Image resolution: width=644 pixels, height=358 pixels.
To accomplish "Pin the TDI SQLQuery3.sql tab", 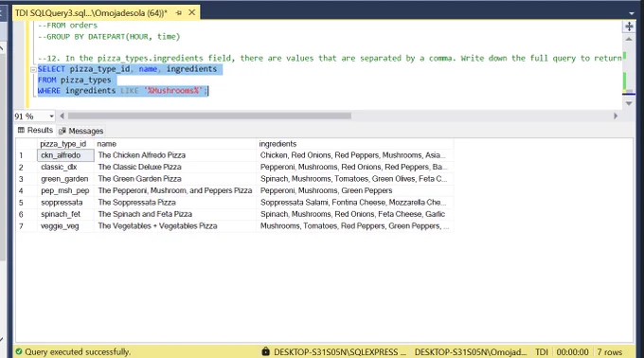I will (179, 13).
